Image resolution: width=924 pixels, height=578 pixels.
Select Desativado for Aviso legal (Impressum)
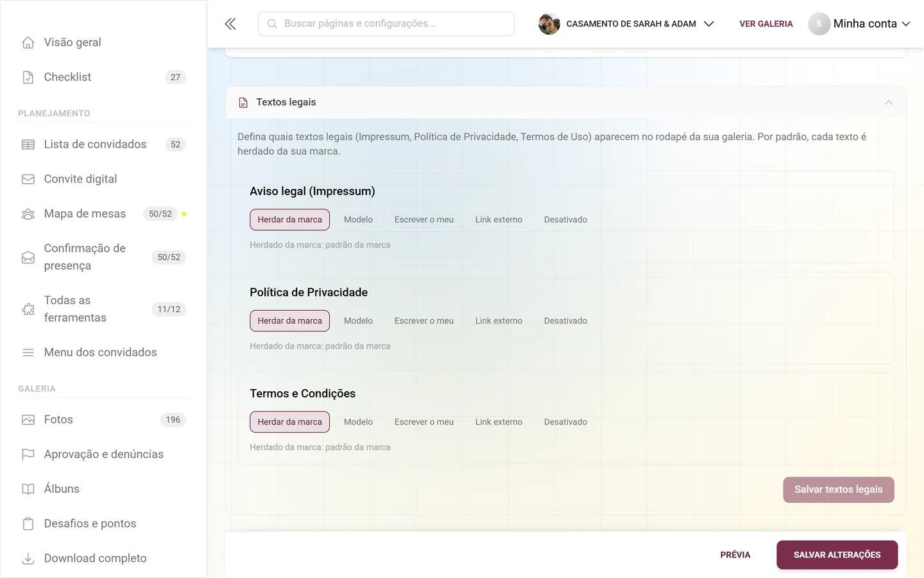click(565, 220)
